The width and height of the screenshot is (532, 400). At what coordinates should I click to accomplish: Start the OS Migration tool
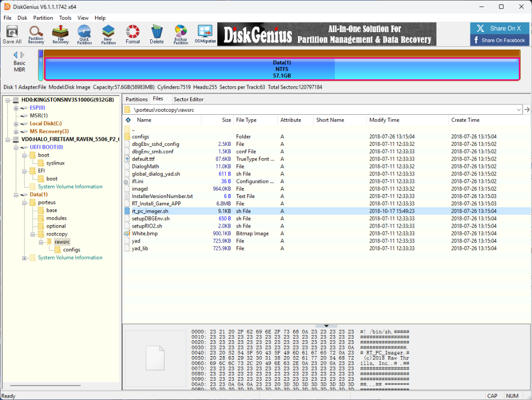[x=205, y=34]
